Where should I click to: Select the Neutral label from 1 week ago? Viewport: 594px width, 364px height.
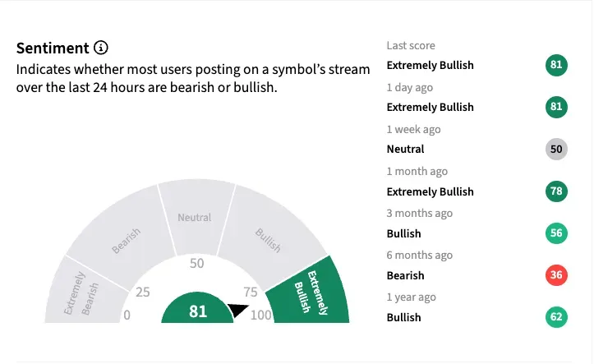[x=404, y=150]
